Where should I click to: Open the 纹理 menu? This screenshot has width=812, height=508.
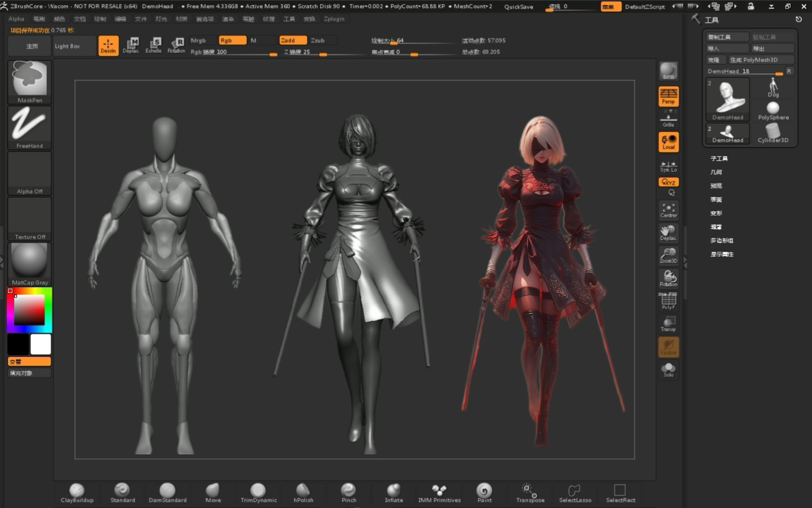[x=268, y=19]
